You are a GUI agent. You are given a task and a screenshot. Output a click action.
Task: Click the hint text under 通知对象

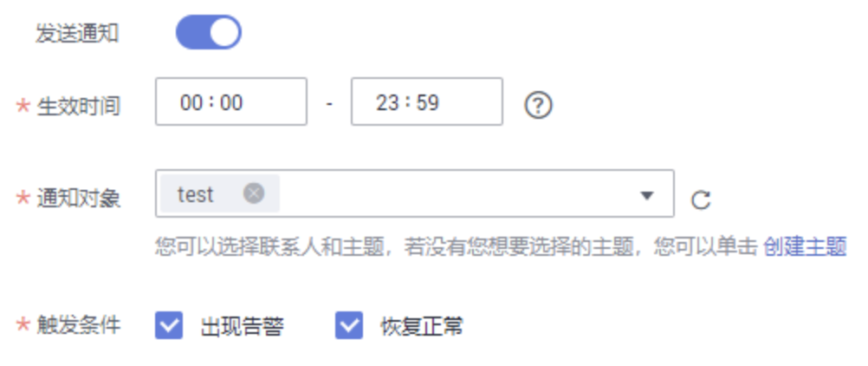(456, 246)
